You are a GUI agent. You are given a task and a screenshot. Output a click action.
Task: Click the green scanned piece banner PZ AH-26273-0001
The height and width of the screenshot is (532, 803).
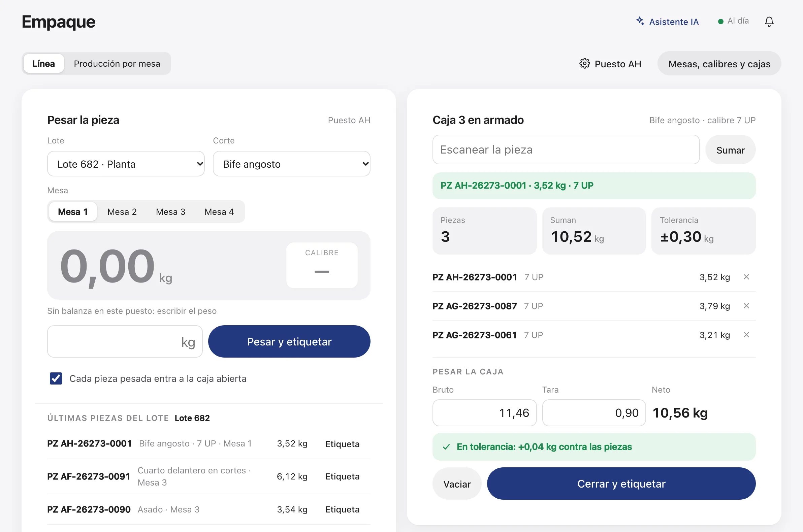tap(594, 186)
